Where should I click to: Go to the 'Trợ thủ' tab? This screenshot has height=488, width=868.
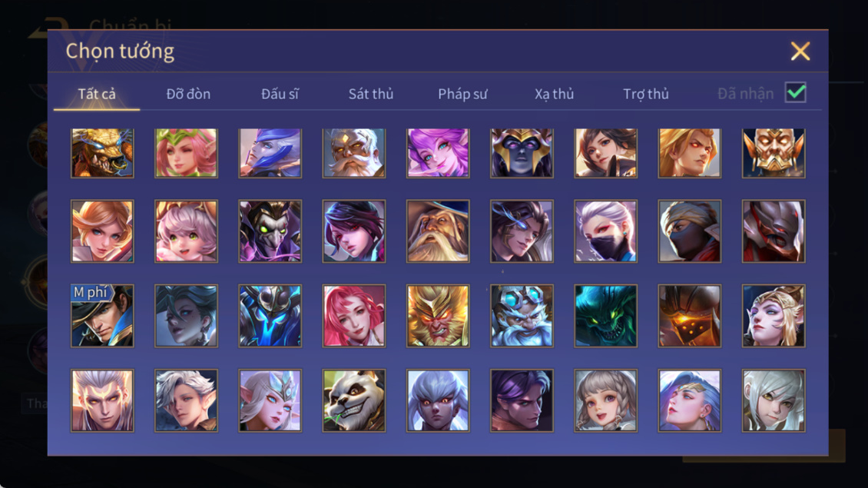tap(646, 94)
